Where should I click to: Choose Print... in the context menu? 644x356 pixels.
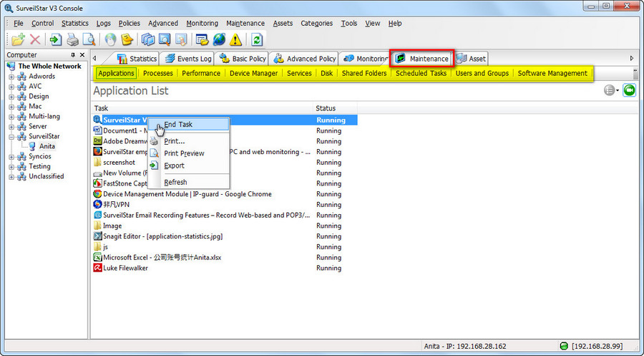188,141
